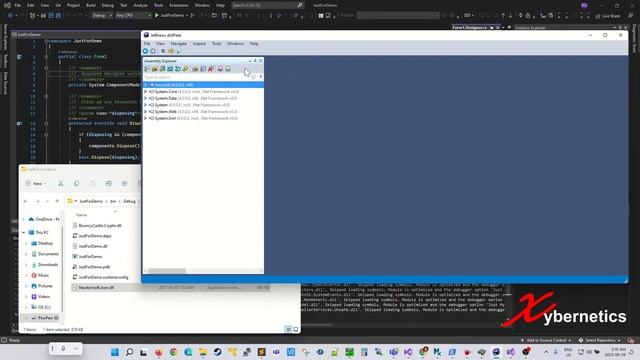Select JustForDemo.runtimeconfig file in File Explorer
The height and width of the screenshot is (360, 640).
[103, 277]
